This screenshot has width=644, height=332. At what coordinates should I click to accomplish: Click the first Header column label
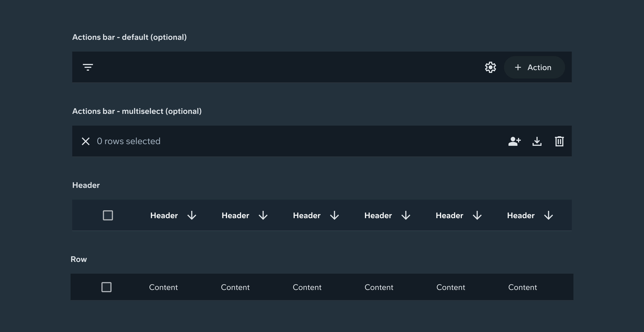164,215
